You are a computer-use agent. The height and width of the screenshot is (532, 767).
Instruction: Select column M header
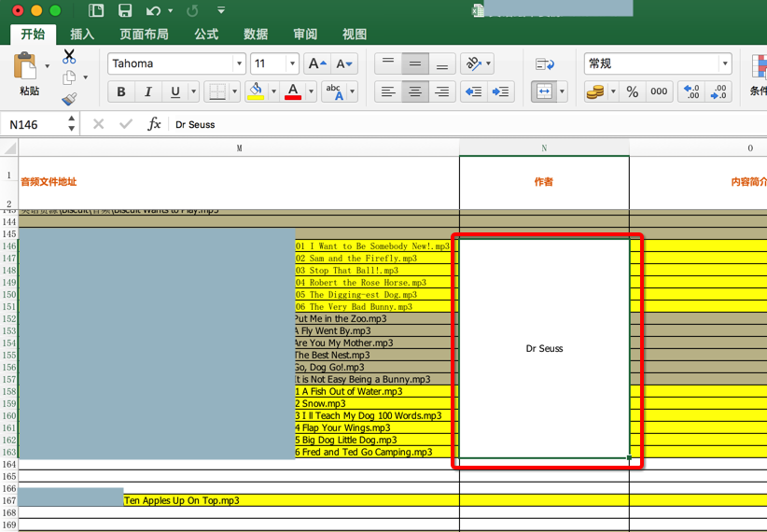(239, 147)
